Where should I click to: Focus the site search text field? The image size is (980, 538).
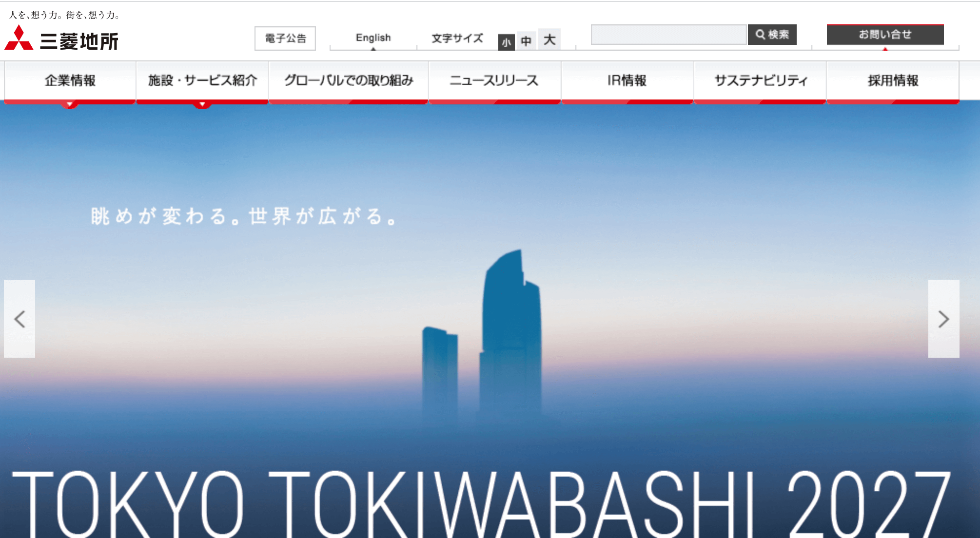pos(668,35)
